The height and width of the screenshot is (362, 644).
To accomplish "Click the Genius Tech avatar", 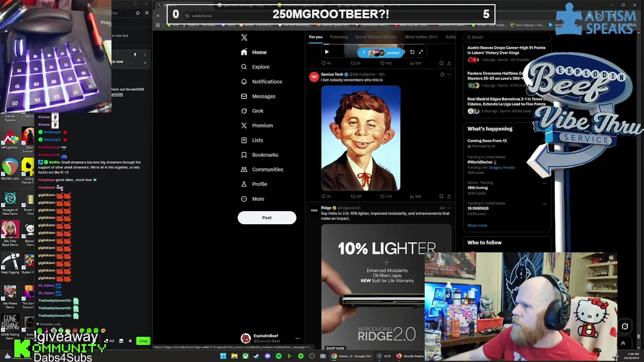I will pos(314,77).
